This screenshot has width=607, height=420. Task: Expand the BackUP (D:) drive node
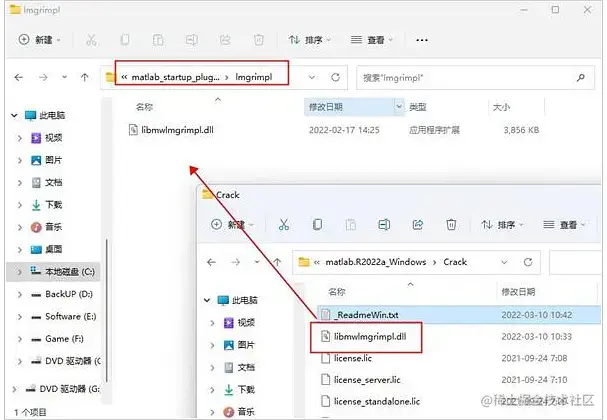point(19,294)
